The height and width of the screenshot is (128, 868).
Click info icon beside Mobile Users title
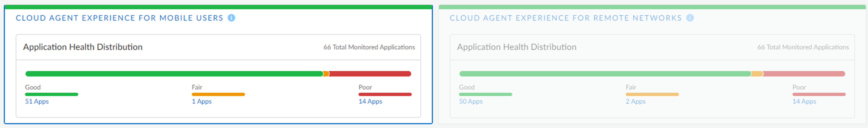(231, 18)
